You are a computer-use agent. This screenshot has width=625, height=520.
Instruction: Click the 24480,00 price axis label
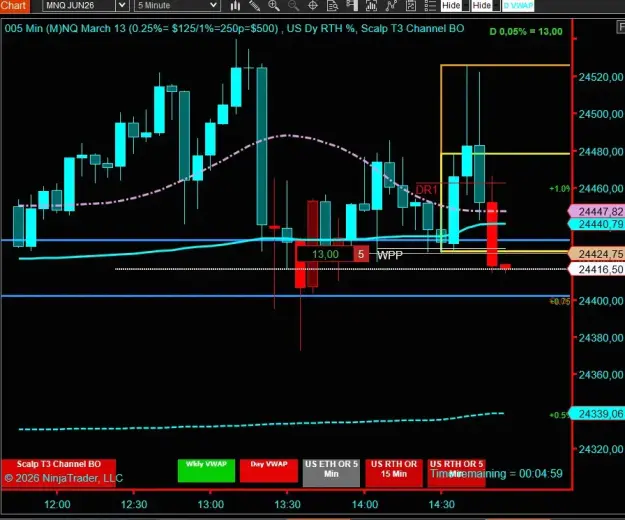coord(601,152)
